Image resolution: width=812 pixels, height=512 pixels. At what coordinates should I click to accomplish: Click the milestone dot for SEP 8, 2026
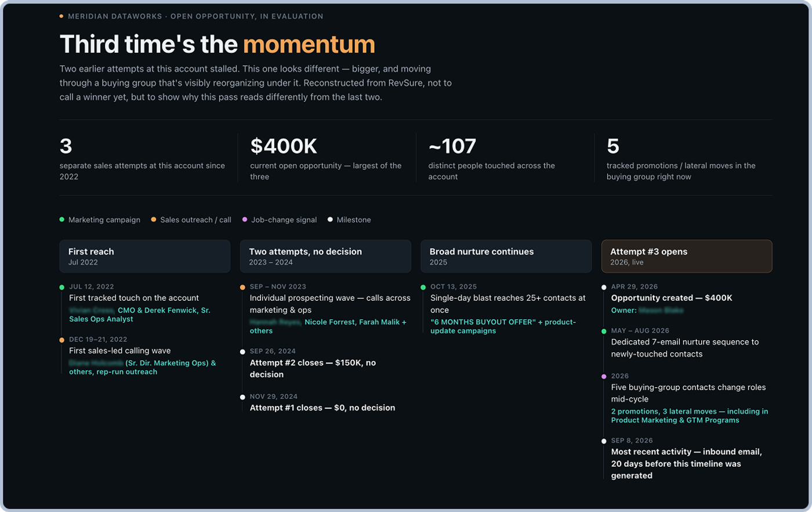click(x=604, y=441)
